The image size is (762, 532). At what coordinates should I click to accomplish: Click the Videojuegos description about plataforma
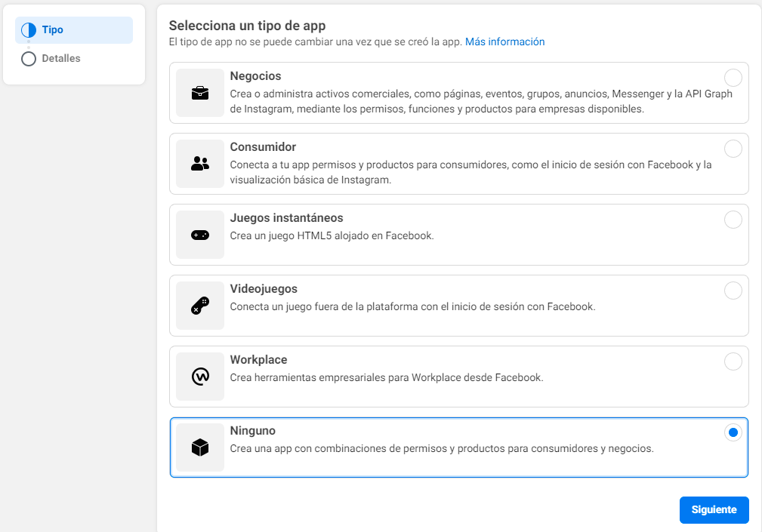click(412, 307)
